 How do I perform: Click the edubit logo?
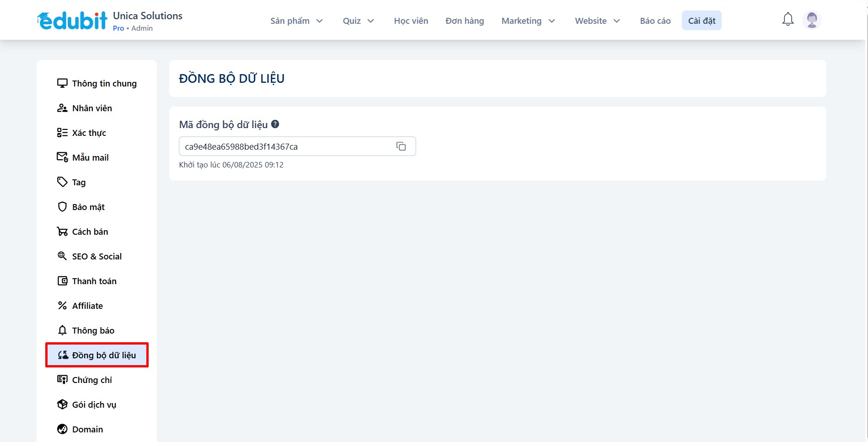click(72, 21)
